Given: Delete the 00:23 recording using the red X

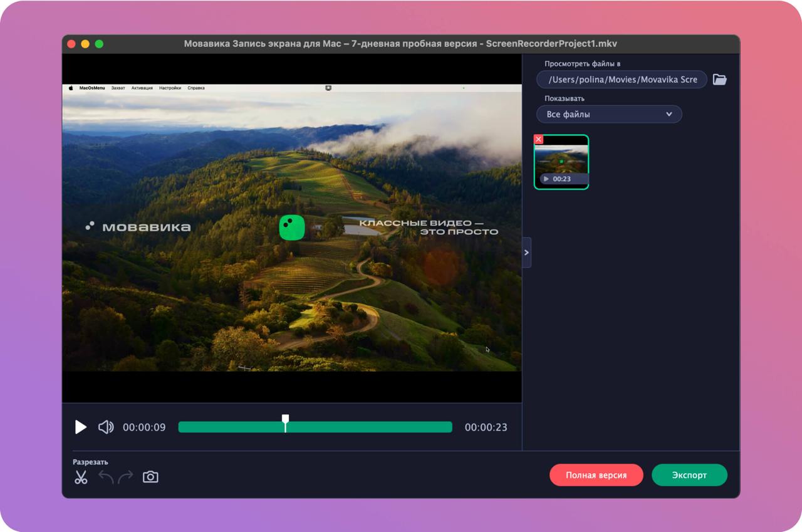Looking at the screenshot, I should coord(538,139).
